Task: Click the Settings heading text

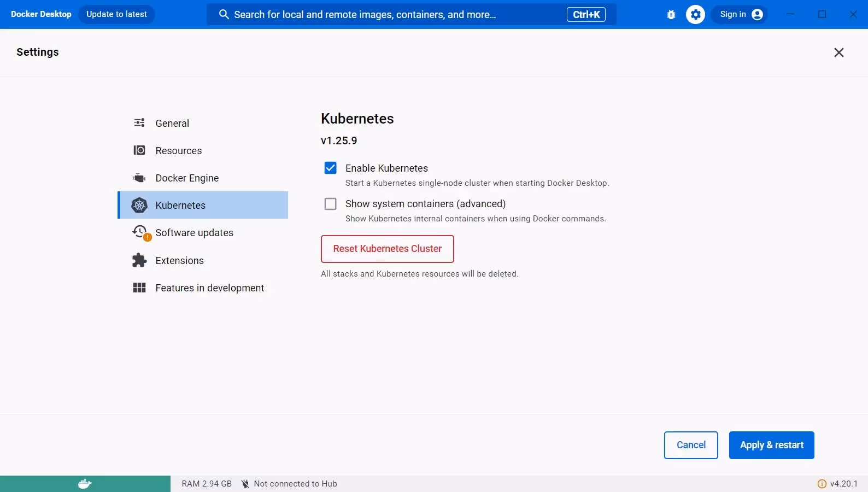Action: click(x=38, y=52)
